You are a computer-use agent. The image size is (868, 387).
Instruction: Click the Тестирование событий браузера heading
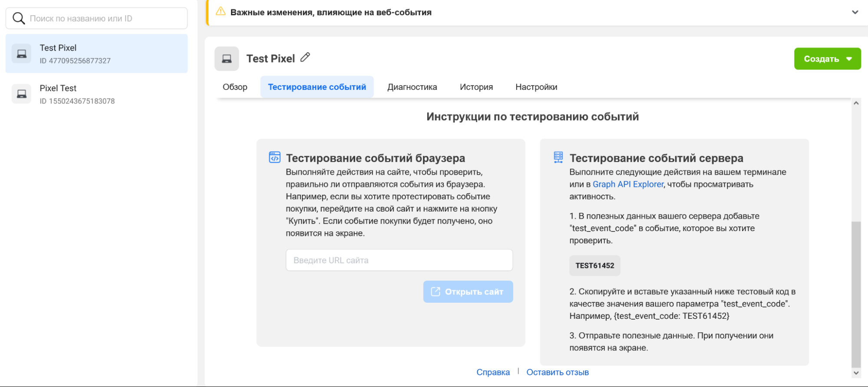[375, 158]
